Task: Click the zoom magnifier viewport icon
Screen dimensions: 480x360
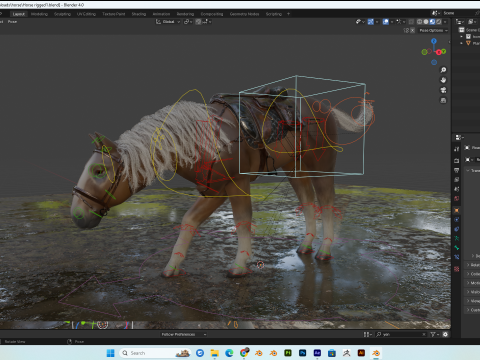Action: (443, 70)
